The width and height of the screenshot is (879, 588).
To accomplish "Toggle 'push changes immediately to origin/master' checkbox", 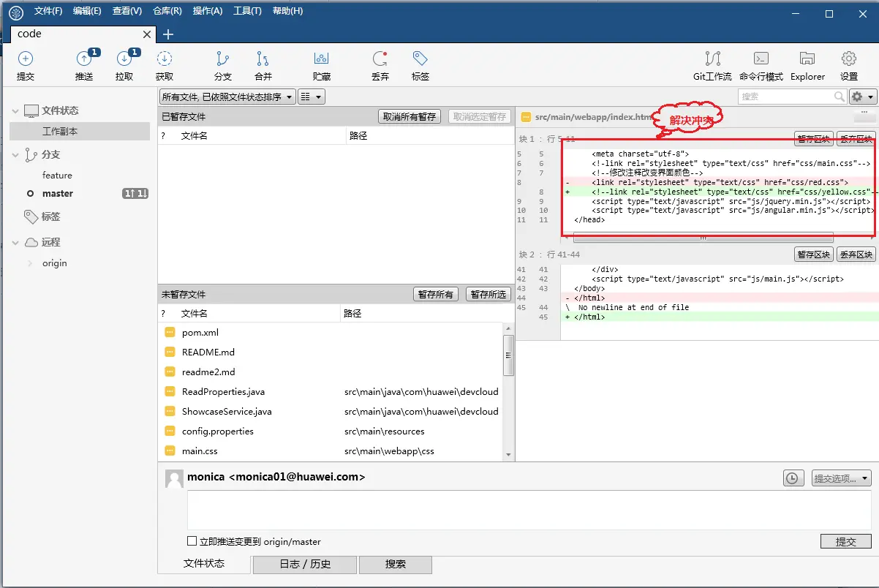I will [x=192, y=541].
